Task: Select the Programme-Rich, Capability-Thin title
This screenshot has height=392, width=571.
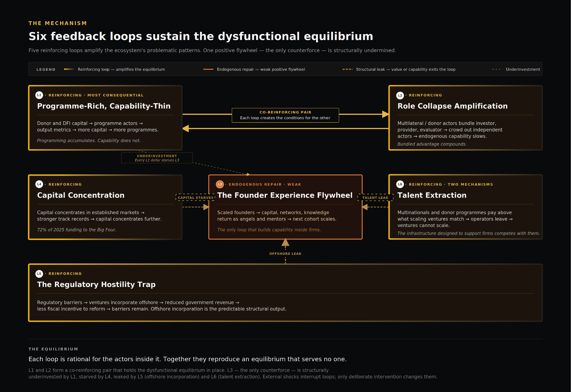Action: pyautogui.click(x=104, y=106)
